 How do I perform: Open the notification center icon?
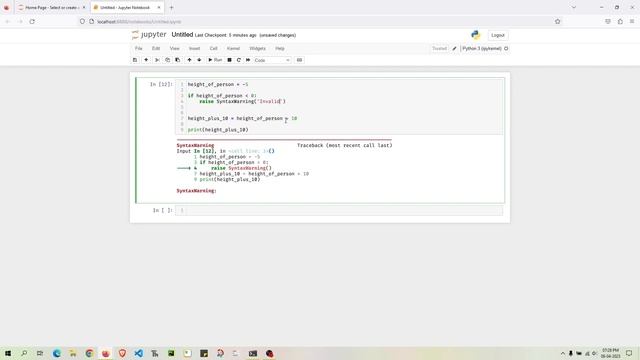[629, 353]
